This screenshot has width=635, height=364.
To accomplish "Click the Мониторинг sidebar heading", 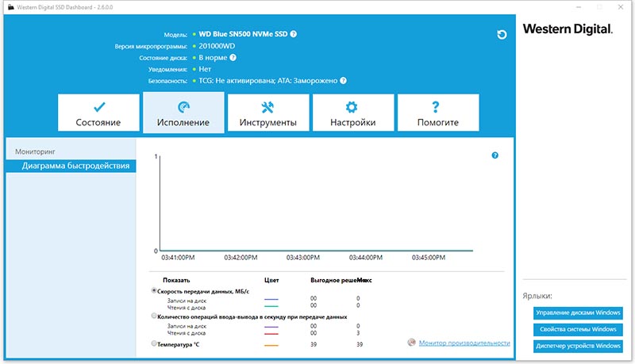I will [35, 151].
